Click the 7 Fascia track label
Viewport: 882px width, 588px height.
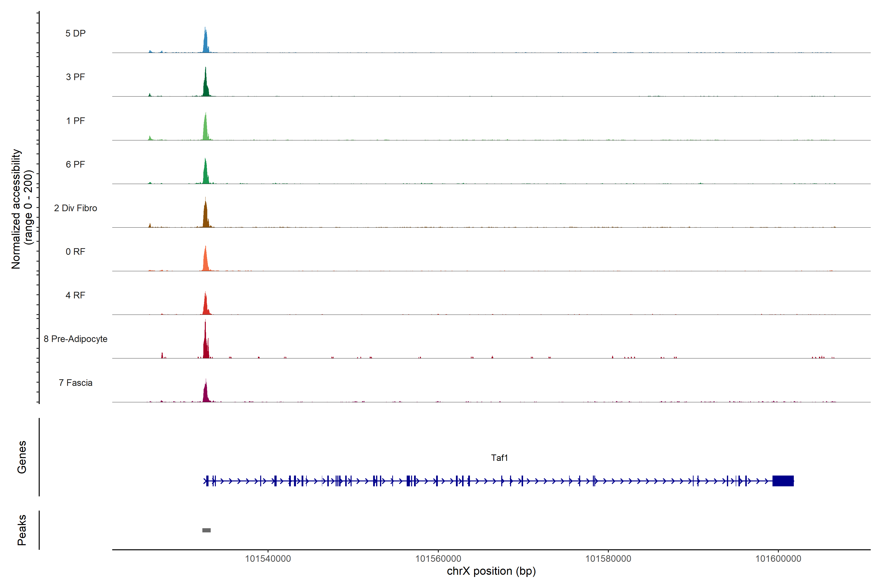pos(75,382)
